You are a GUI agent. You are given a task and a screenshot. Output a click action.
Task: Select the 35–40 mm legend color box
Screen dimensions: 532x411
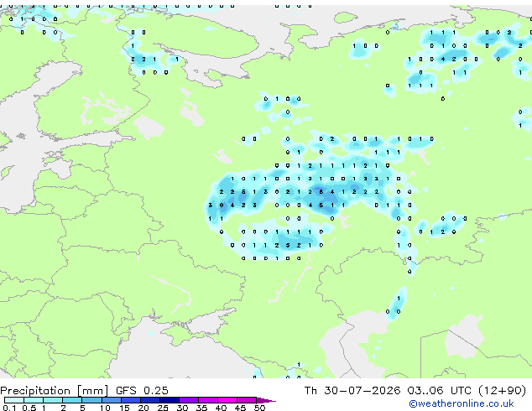coord(208,400)
